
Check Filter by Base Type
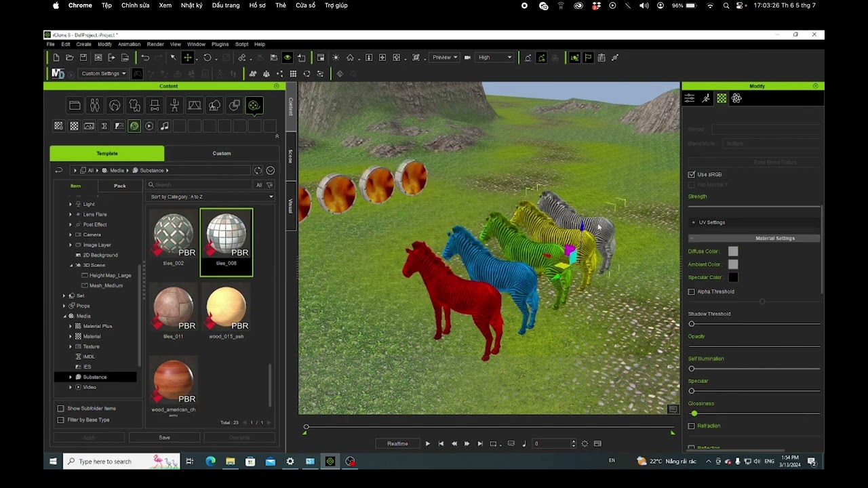(61, 420)
